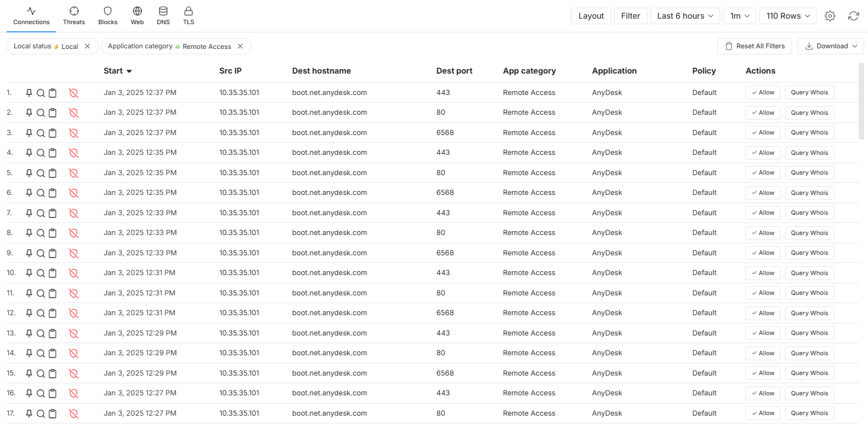The height and width of the screenshot is (425, 868).
Task: Click the red blocked shield icon in row 2
Action: pos(74,113)
